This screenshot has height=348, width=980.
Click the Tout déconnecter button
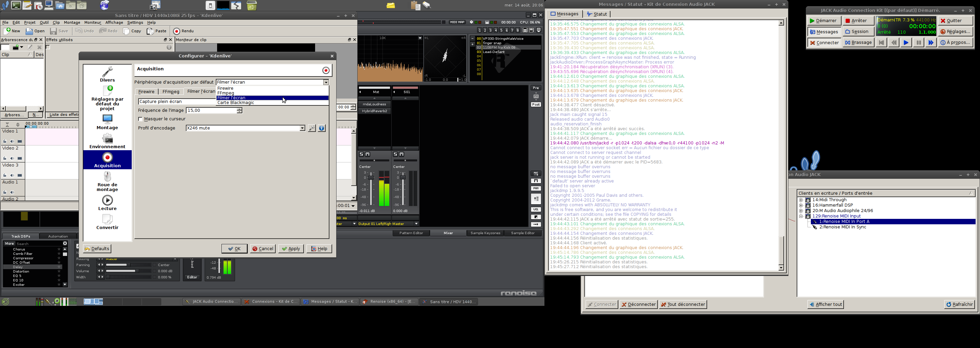click(683, 304)
